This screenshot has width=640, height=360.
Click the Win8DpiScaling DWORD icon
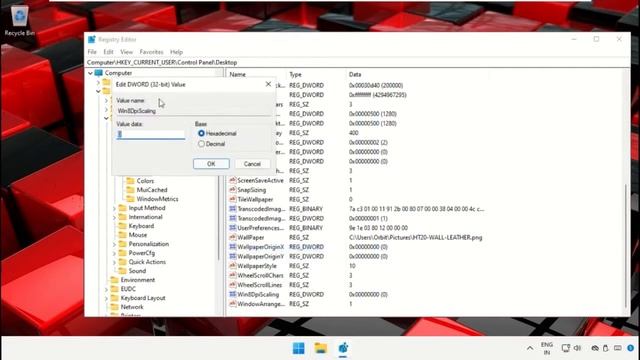pos(233,294)
